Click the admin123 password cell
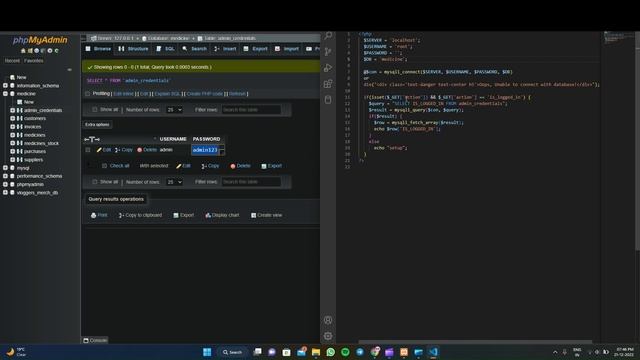Image resolution: width=640 pixels, height=360 pixels. pyautogui.click(x=205, y=150)
